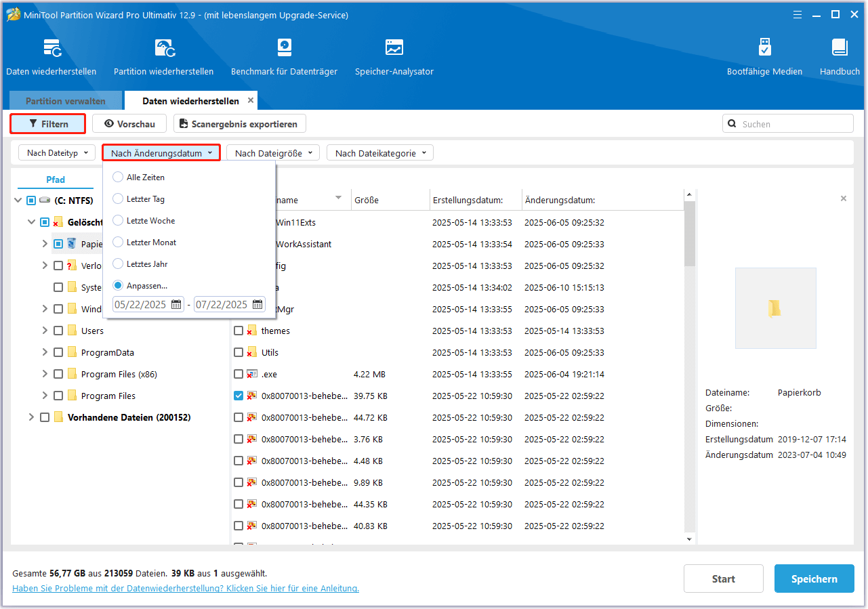The width and height of the screenshot is (868, 609).
Task: Sort by Erstellungsdatum column header
Action: (476, 201)
